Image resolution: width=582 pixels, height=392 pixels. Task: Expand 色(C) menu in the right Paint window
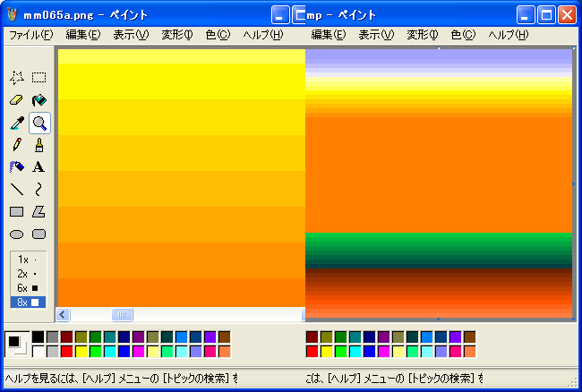(x=466, y=35)
